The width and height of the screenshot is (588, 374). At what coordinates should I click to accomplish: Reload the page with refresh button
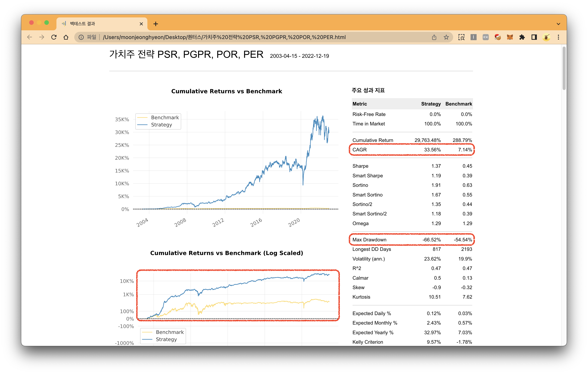pos(54,37)
